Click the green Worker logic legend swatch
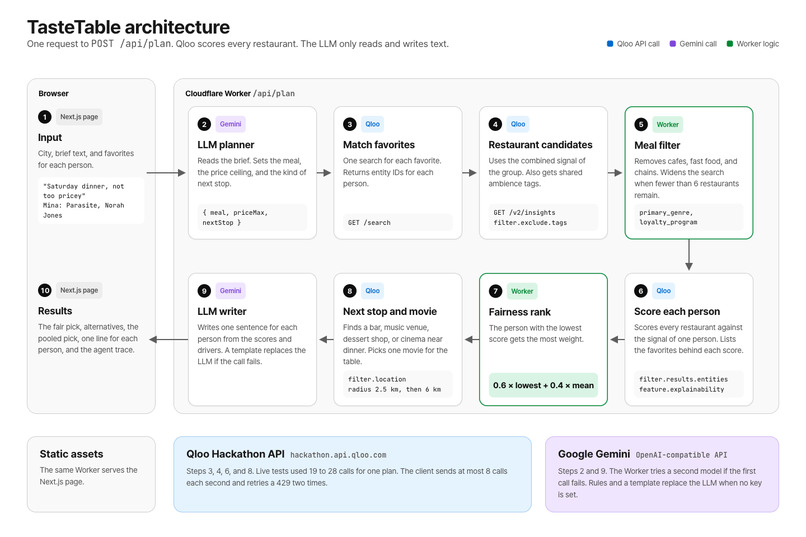The height and width of the screenshot is (537, 806). (730, 44)
